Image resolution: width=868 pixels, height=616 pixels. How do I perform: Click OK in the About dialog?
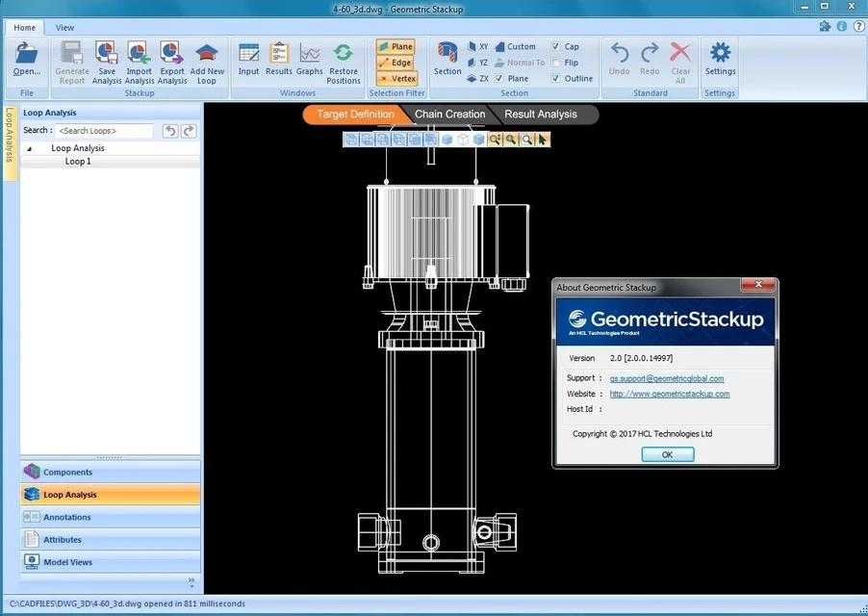click(x=667, y=454)
